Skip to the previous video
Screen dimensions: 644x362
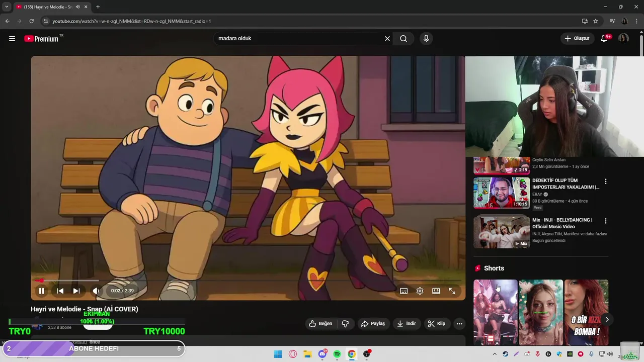click(60, 291)
